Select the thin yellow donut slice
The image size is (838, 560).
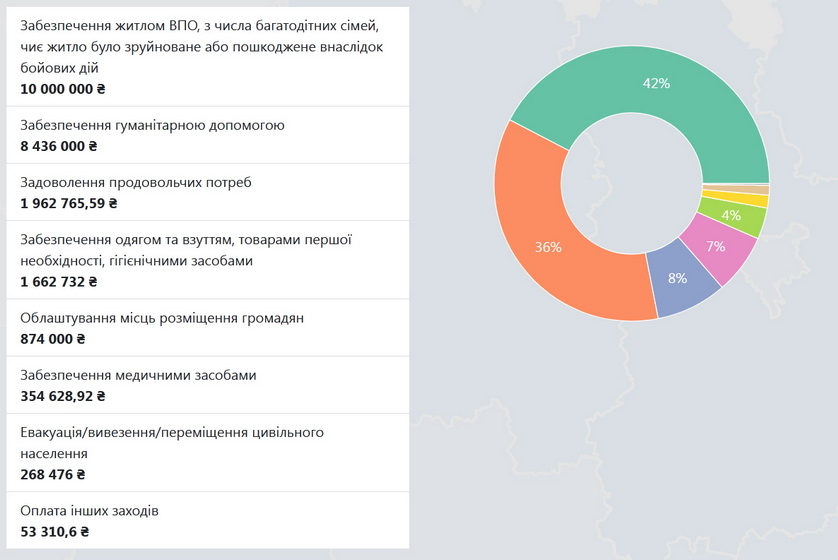735,200
